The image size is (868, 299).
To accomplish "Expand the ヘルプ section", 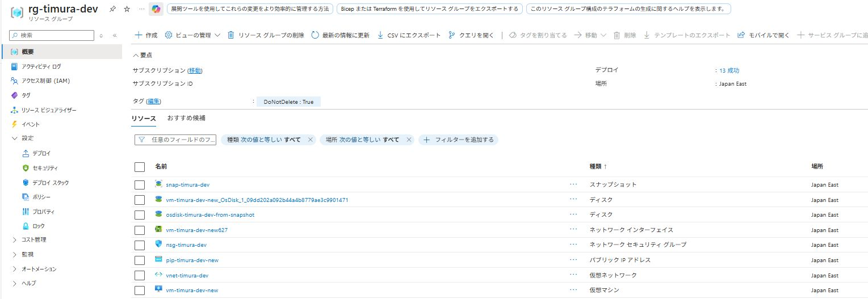I will pos(15,283).
